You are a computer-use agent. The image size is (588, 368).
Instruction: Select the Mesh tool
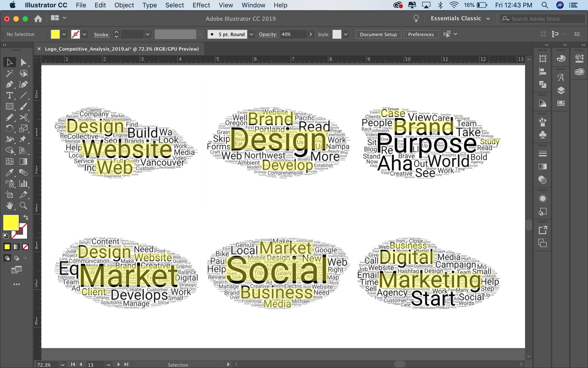(x=10, y=161)
